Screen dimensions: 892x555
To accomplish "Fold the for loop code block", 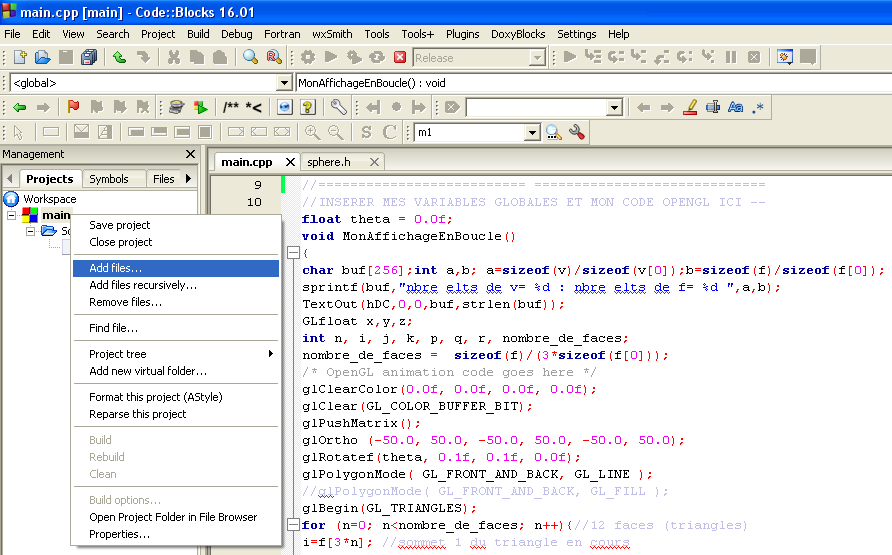I will tap(294, 525).
